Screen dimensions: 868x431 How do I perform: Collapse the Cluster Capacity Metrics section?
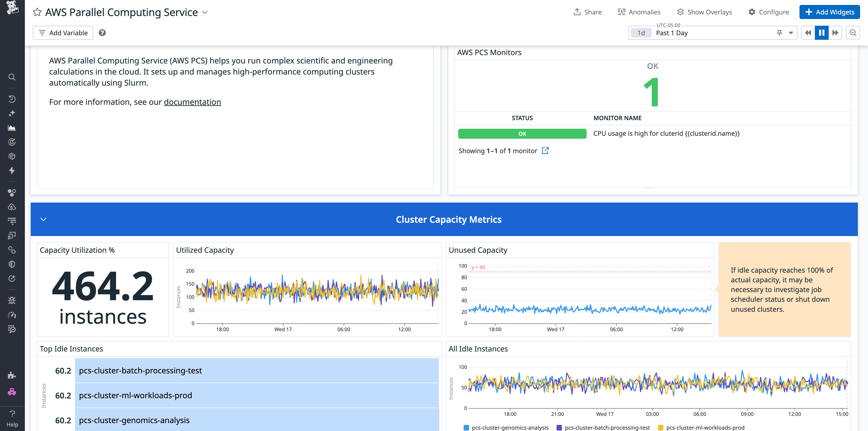pyautogui.click(x=43, y=219)
